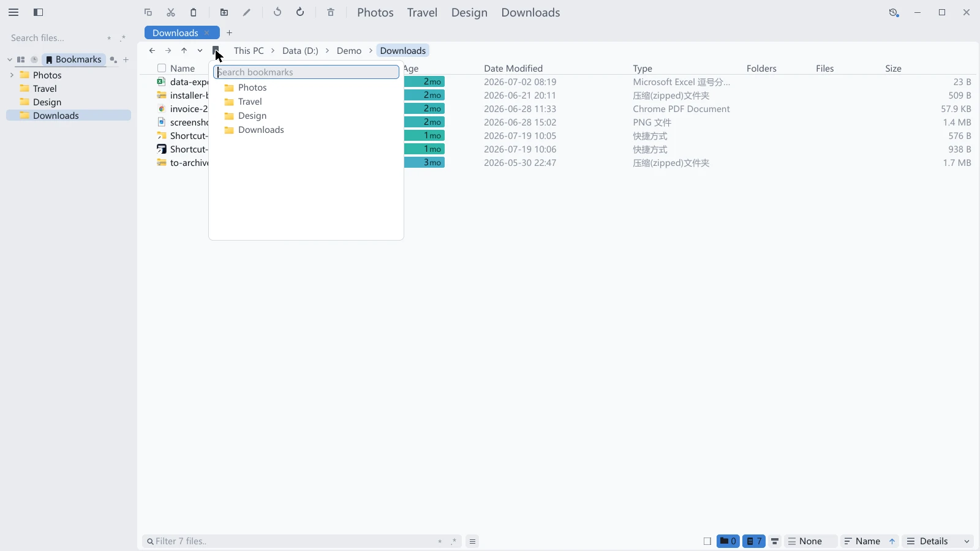Image resolution: width=980 pixels, height=551 pixels.
Task: Click the Cut scissors icon
Action: [x=171, y=12]
